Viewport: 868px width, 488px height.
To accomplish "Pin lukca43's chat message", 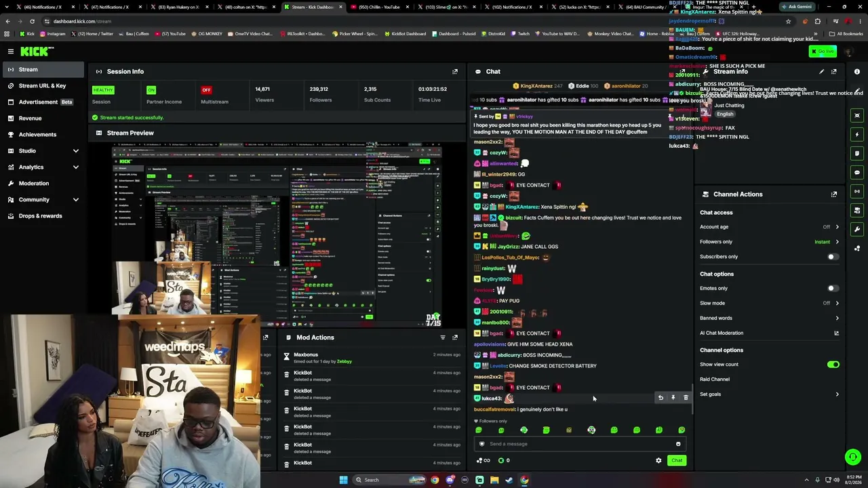I will coord(673,398).
